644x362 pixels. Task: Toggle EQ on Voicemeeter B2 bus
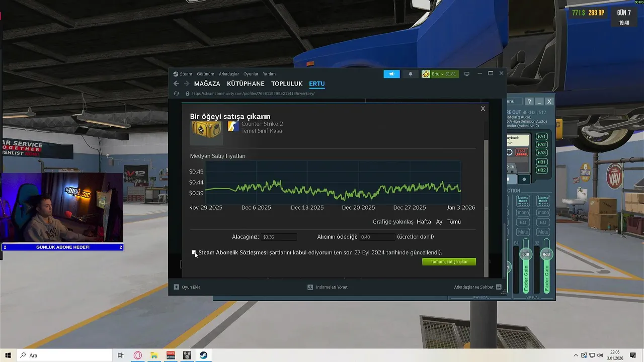(543, 222)
